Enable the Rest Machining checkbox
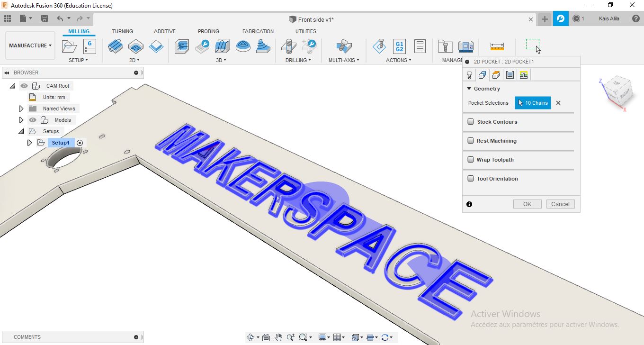Image resolution: width=644 pixels, height=345 pixels. [x=471, y=141]
